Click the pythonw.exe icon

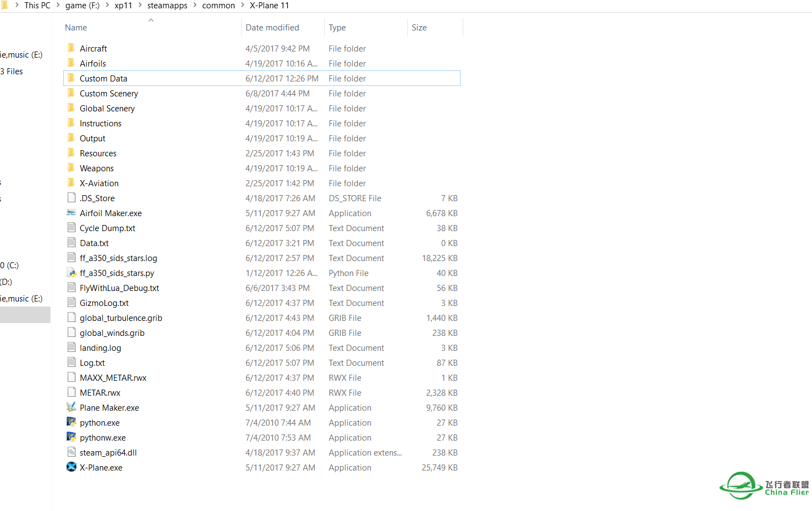coord(71,437)
